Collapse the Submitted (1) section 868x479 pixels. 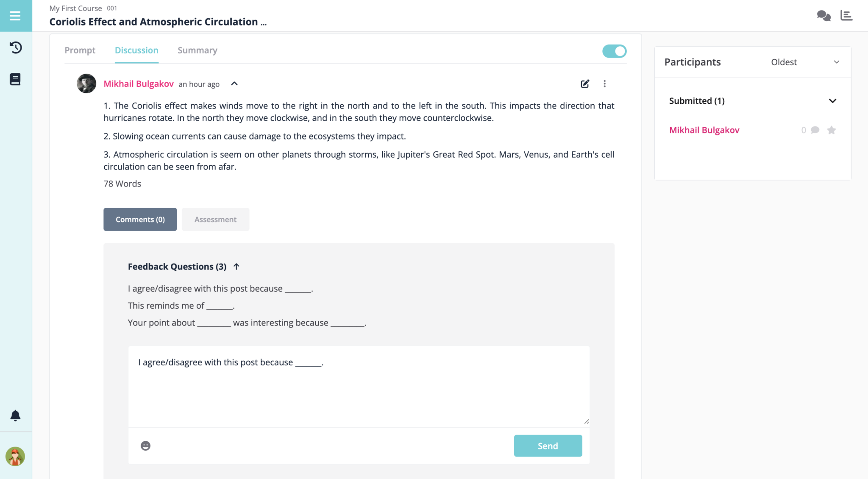(x=832, y=101)
